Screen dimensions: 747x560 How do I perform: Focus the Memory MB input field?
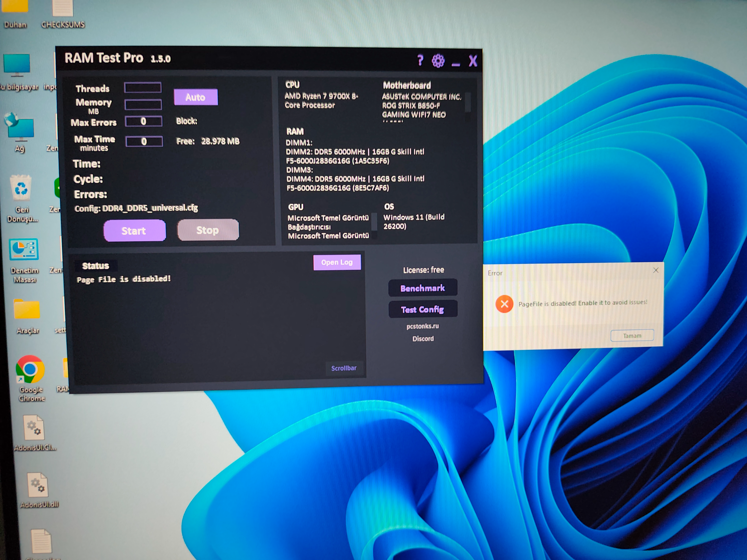tap(143, 105)
